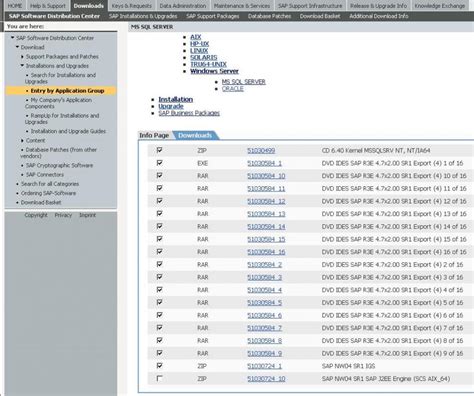Viewport: 474px width, 396px height.
Task: Open download link 51030584_12
Action: [x=266, y=201]
